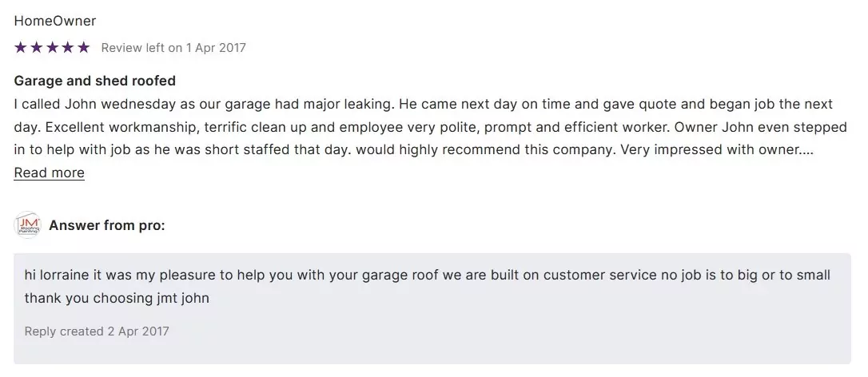This screenshot has width=868, height=377.
Task: Click the first purple rating star
Action: [21, 48]
